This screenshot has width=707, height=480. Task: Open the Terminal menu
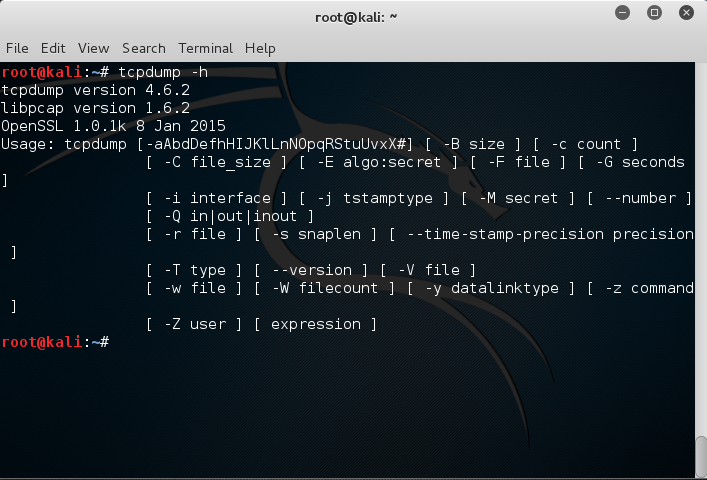pyautogui.click(x=205, y=48)
